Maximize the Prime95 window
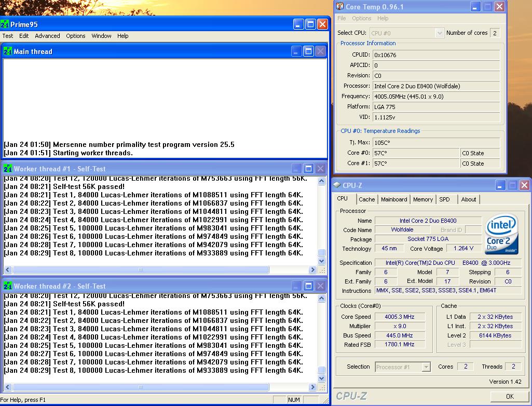The width and height of the screenshot is (532, 406). click(x=310, y=24)
